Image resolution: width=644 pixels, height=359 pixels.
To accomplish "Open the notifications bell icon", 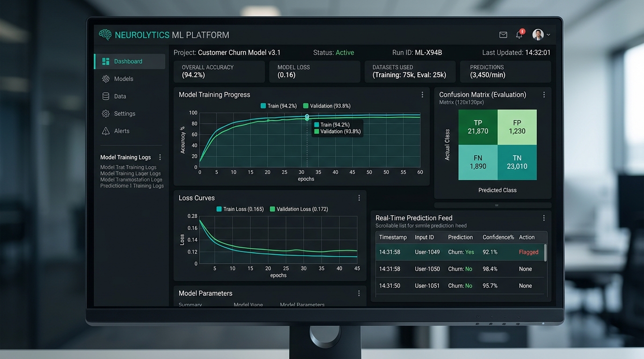I will [x=519, y=35].
